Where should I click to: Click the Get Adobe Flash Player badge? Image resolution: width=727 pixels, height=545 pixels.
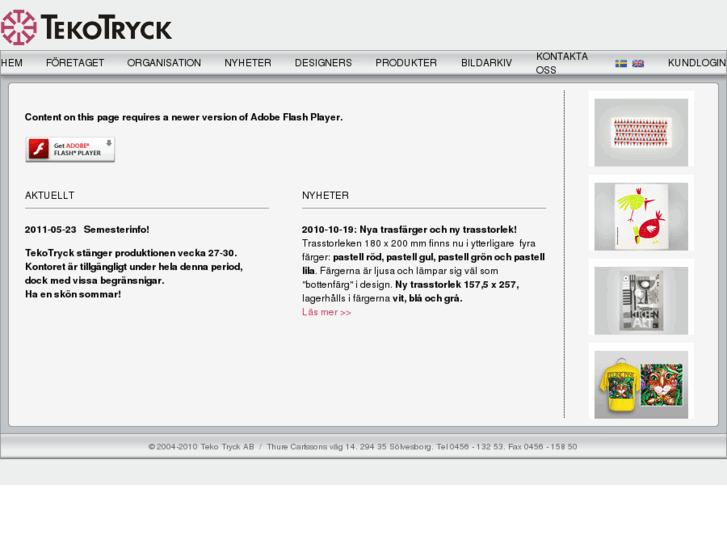(70, 149)
